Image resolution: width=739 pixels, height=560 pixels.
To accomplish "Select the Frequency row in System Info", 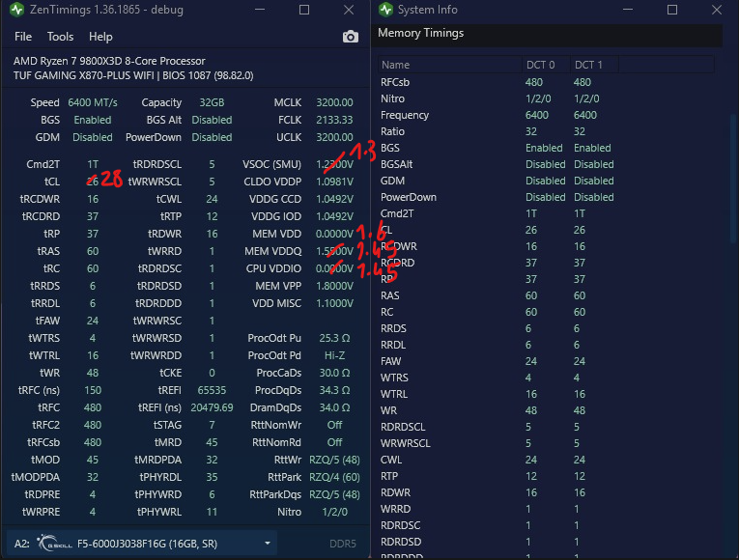I will pyautogui.click(x=547, y=115).
